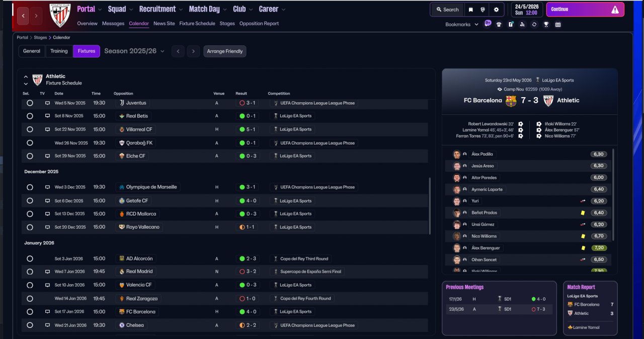Image resolution: width=644 pixels, height=339 pixels.
Task: Click the Olympique de Marseille badge
Action: 121,187
